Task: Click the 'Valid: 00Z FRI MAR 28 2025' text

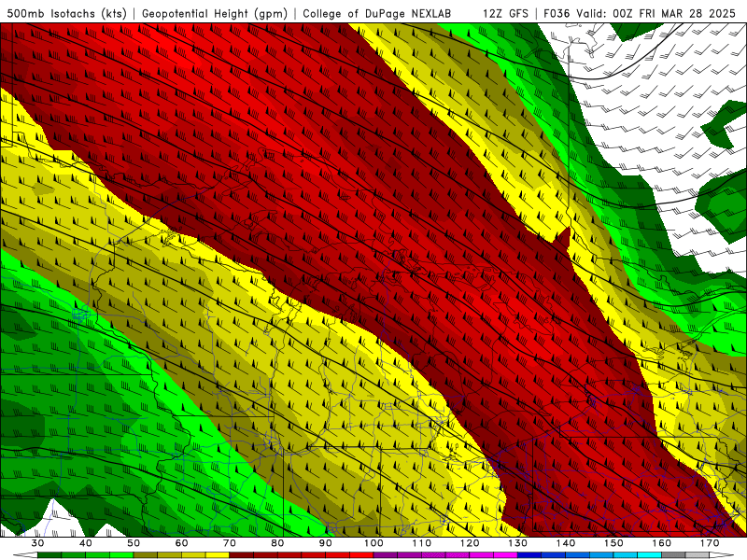Action: (x=656, y=13)
